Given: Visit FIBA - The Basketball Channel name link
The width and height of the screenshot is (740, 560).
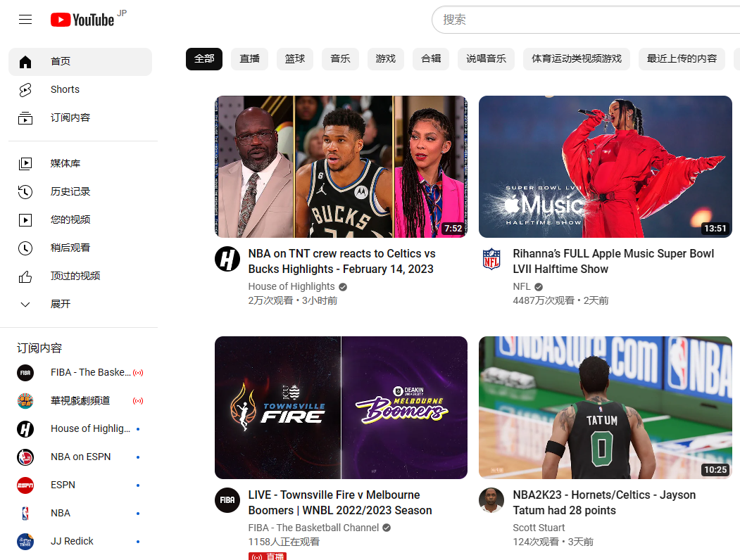Looking at the screenshot, I should (x=313, y=528).
